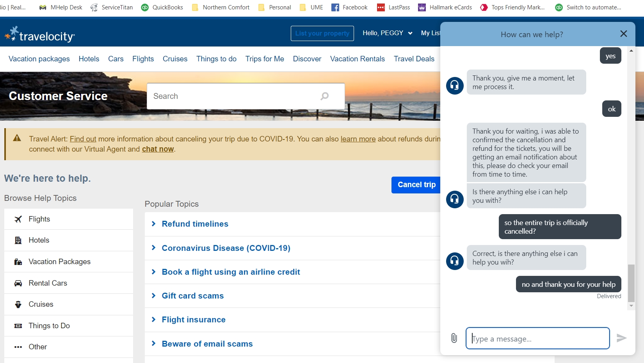Click 'so the entire trip is officially cancelled?' message
The image size is (644, 363).
click(560, 227)
